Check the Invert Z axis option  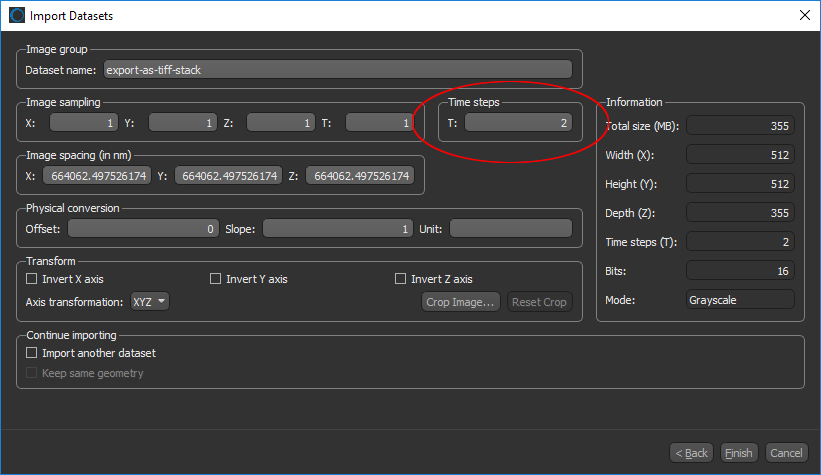[401, 279]
